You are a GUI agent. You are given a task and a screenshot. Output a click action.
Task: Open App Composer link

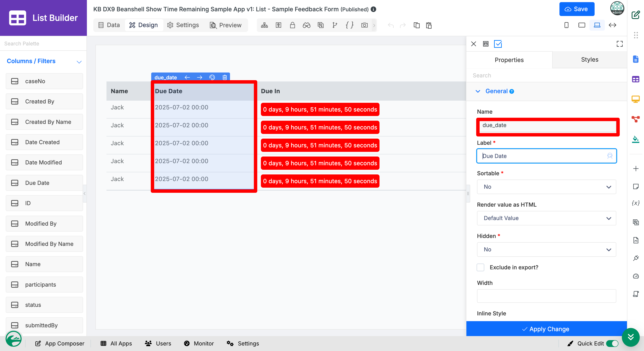60,343
